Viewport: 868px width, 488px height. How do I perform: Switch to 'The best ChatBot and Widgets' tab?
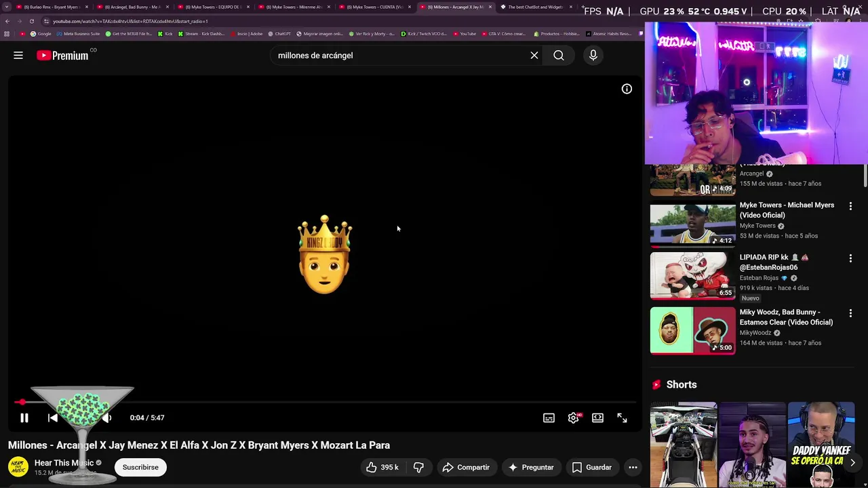[x=536, y=7]
